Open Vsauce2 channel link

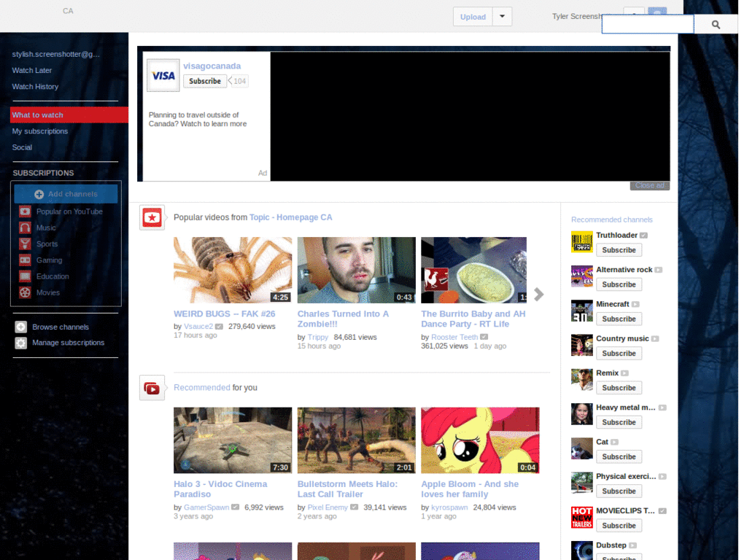pos(198,326)
